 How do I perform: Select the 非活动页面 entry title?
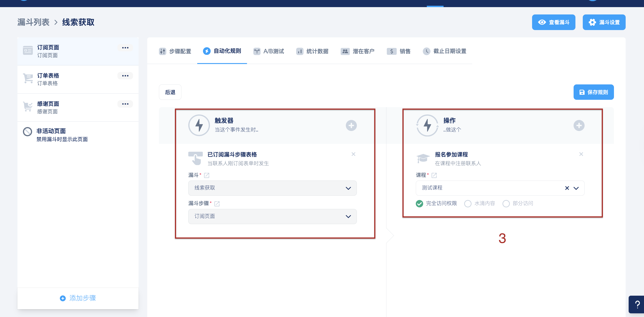(x=51, y=131)
